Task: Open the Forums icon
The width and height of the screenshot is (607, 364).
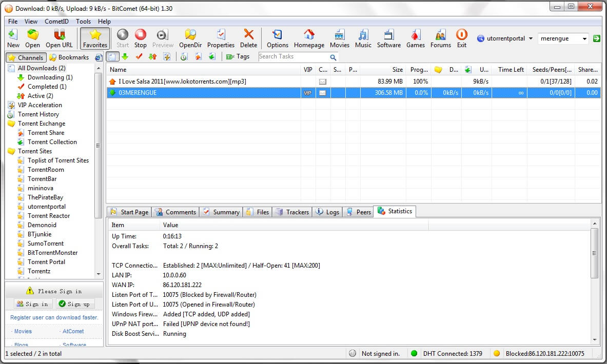Action: (441, 38)
